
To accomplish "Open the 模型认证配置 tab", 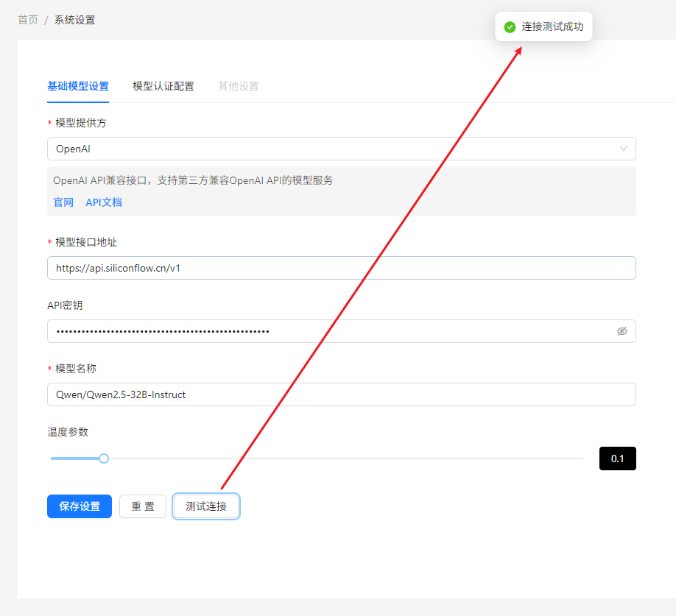I will click(x=163, y=86).
